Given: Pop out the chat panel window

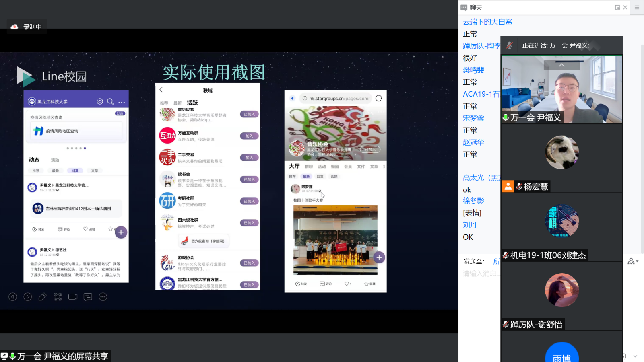Looking at the screenshot, I should 617,7.
